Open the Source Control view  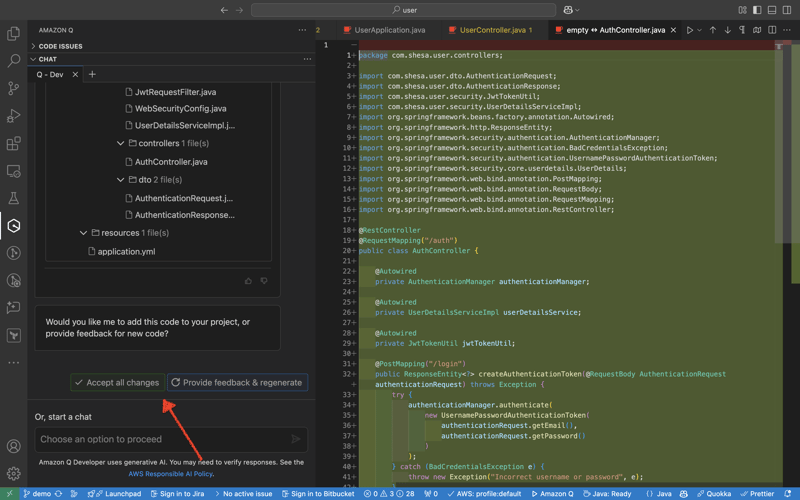tap(14, 88)
